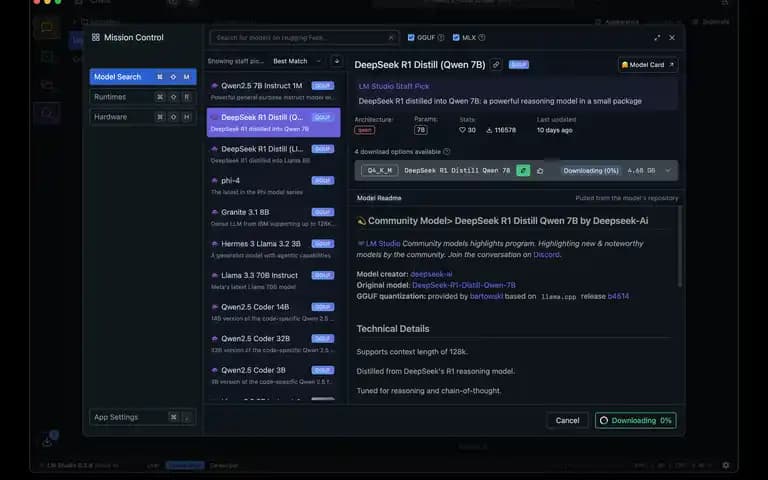Close the Mission Control dialog
The height and width of the screenshot is (480, 768).
tap(672, 38)
